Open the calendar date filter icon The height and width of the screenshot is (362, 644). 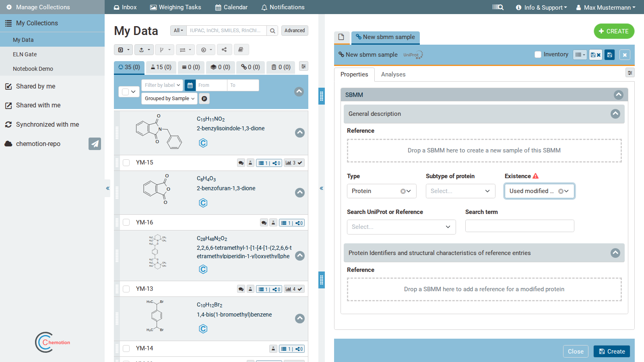(190, 85)
